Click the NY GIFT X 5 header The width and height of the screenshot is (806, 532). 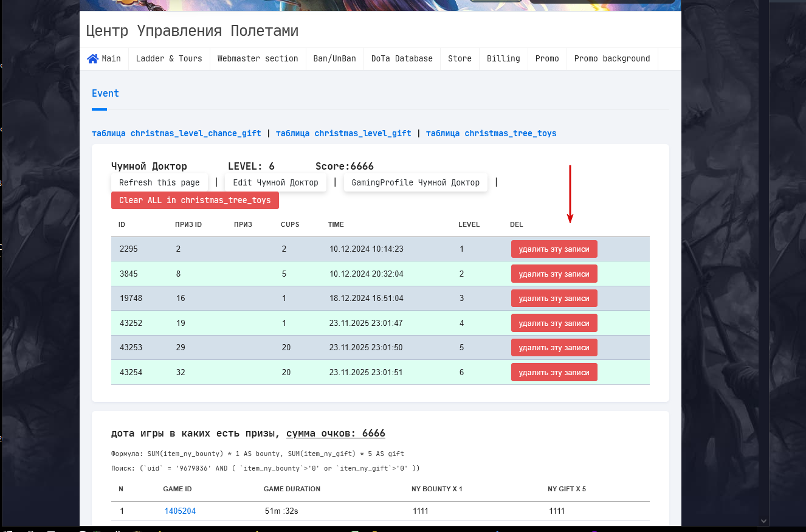click(x=567, y=489)
